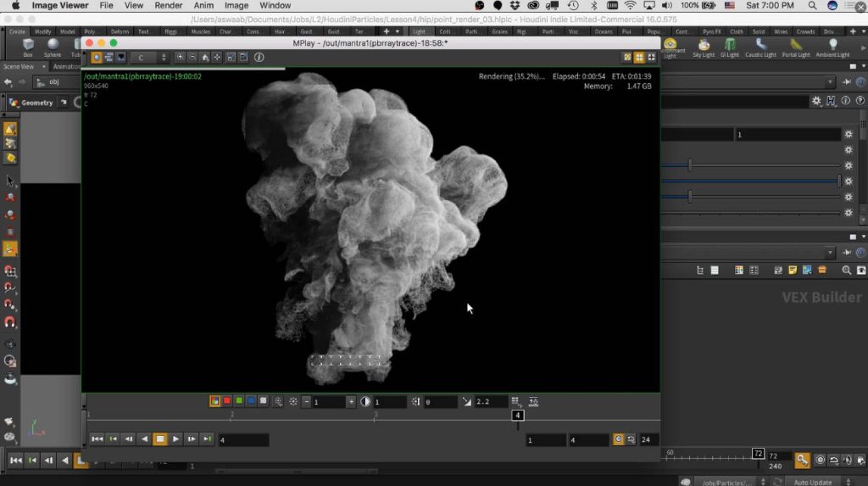Click the blue-filled parameter slider
Image resolution: width=868 pixels, height=486 pixels.
751,181
